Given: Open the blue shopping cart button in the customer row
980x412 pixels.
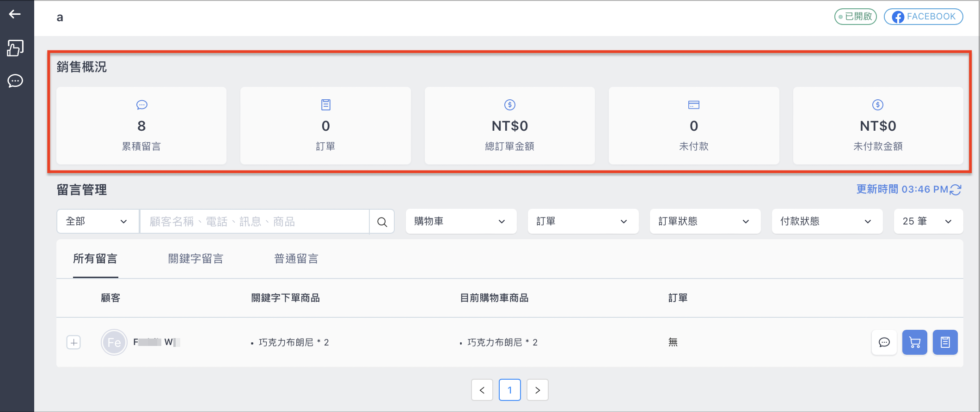Looking at the screenshot, I should tap(915, 342).
